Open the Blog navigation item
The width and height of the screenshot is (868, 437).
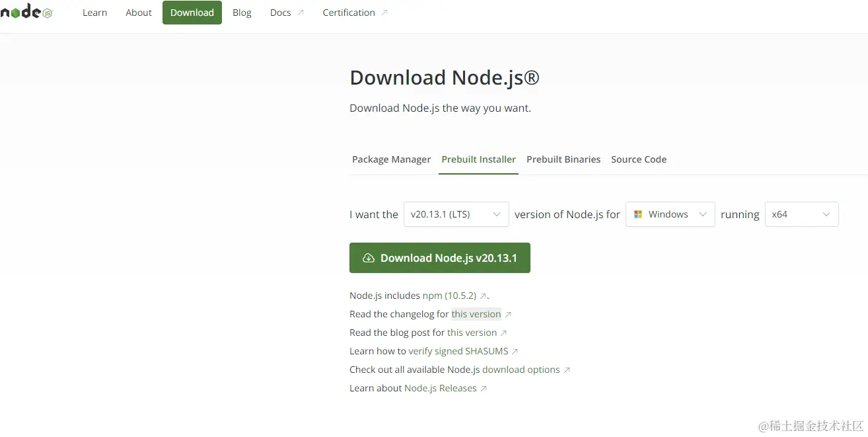pyautogui.click(x=242, y=13)
